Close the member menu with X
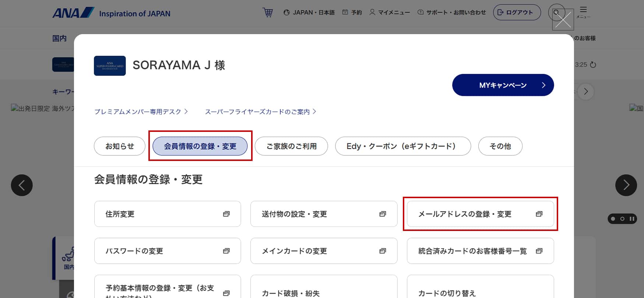 click(x=563, y=20)
